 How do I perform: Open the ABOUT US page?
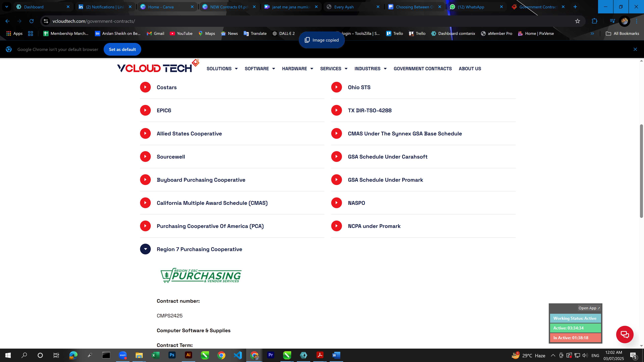click(470, 69)
